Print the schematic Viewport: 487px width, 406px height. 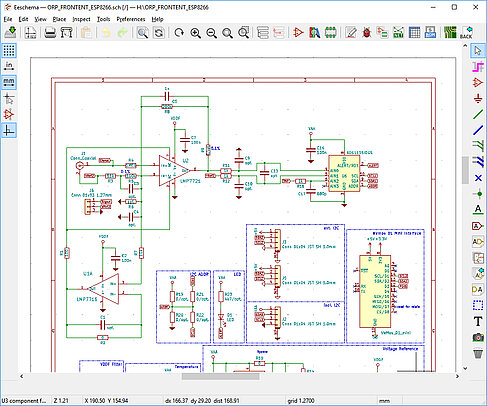[x=50, y=33]
